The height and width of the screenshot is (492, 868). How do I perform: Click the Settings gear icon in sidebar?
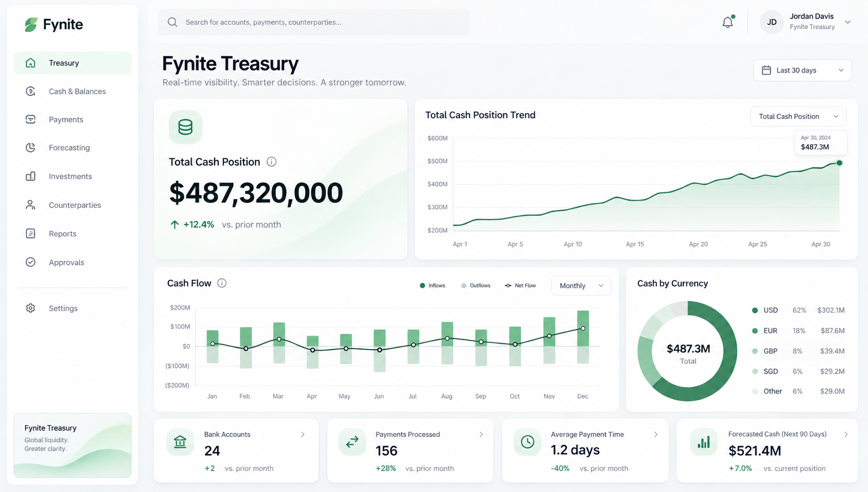[31, 308]
